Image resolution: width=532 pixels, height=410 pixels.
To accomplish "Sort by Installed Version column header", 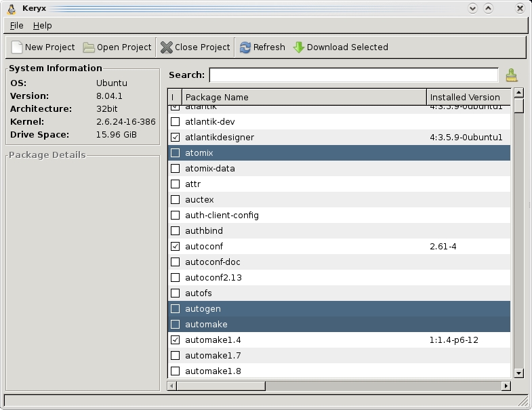I will pyautogui.click(x=468, y=98).
